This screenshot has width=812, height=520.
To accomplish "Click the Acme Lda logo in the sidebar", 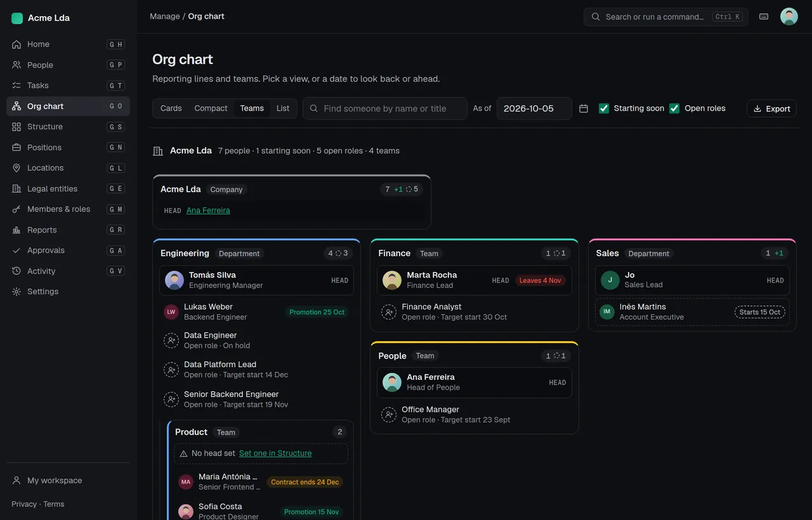I will coord(17,18).
